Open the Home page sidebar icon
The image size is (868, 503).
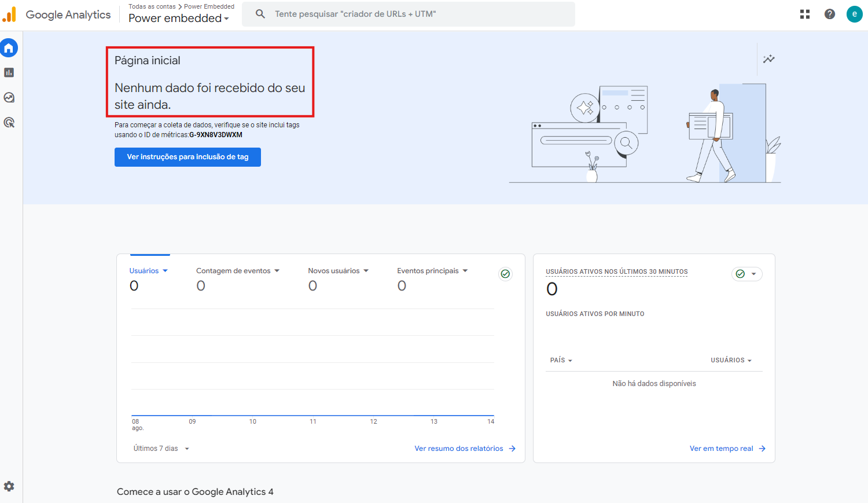click(x=9, y=48)
